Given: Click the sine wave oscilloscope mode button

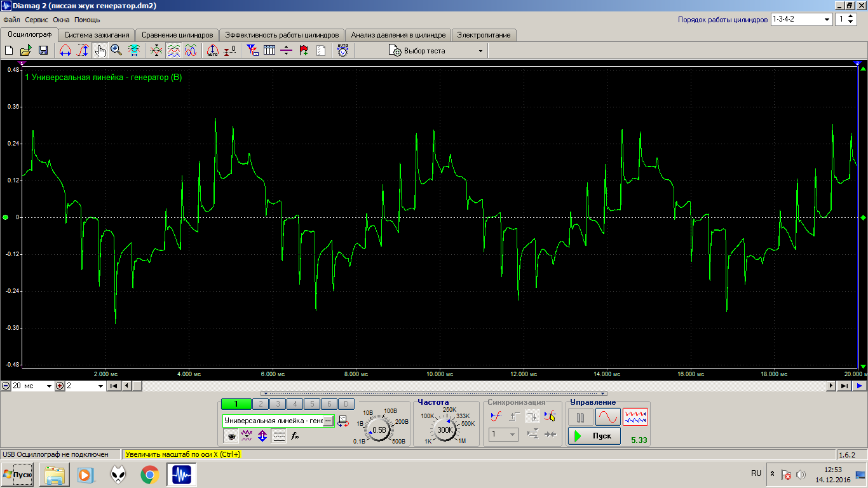Looking at the screenshot, I should 608,417.
